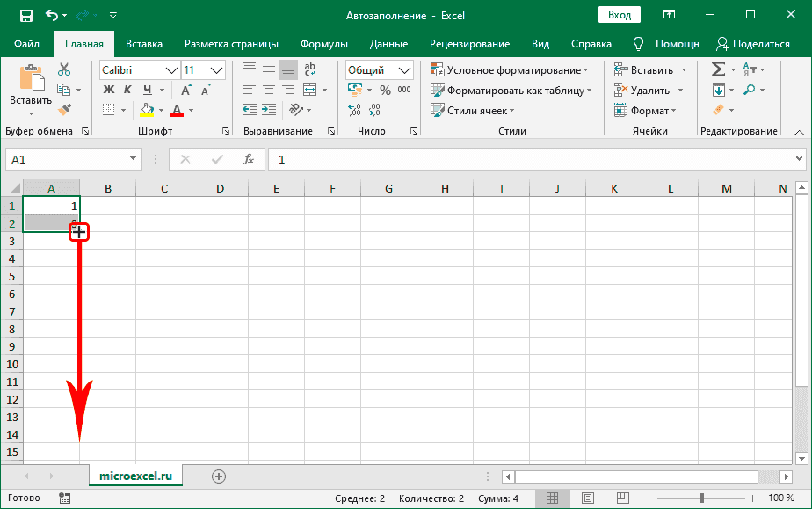Click the Insert Function fx icon
This screenshot has height=509, width=812.
coord(249,159)
